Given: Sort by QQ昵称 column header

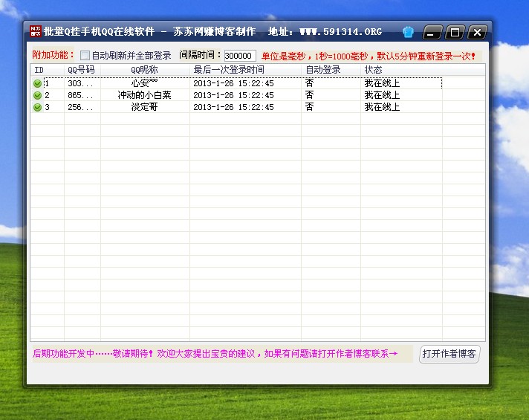Looking at the screenshot, I should (145, 70).
